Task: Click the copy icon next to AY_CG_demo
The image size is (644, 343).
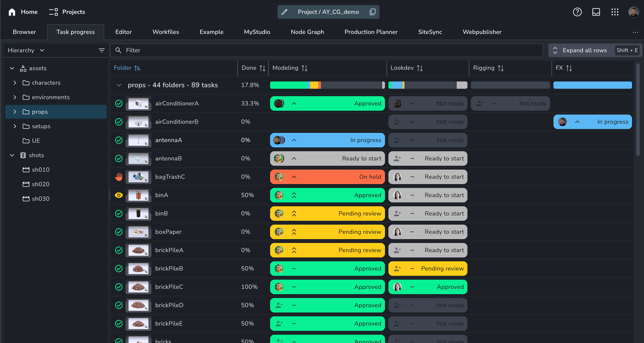Action: (372, 12)
